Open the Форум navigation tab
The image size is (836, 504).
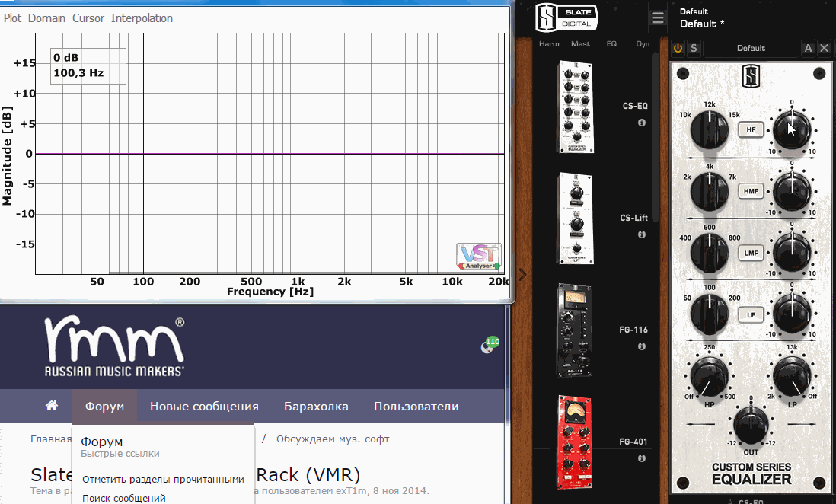click(x=104, y=407)
